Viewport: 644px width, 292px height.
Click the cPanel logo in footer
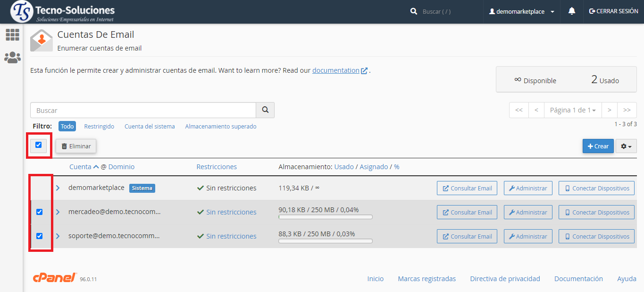[x=55, y=278]
